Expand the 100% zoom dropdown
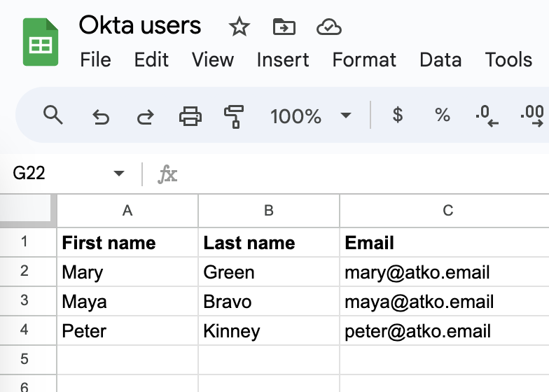This screenshot has height=392, width=549. [x=345, y=115]
